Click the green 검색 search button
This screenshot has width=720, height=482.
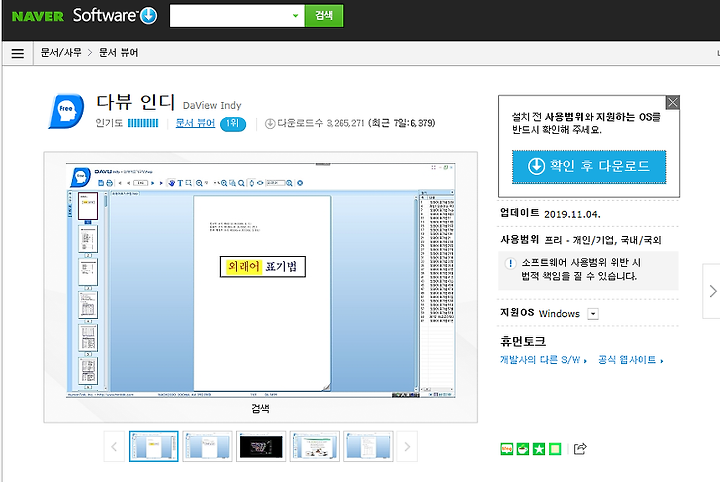[324, 16]
